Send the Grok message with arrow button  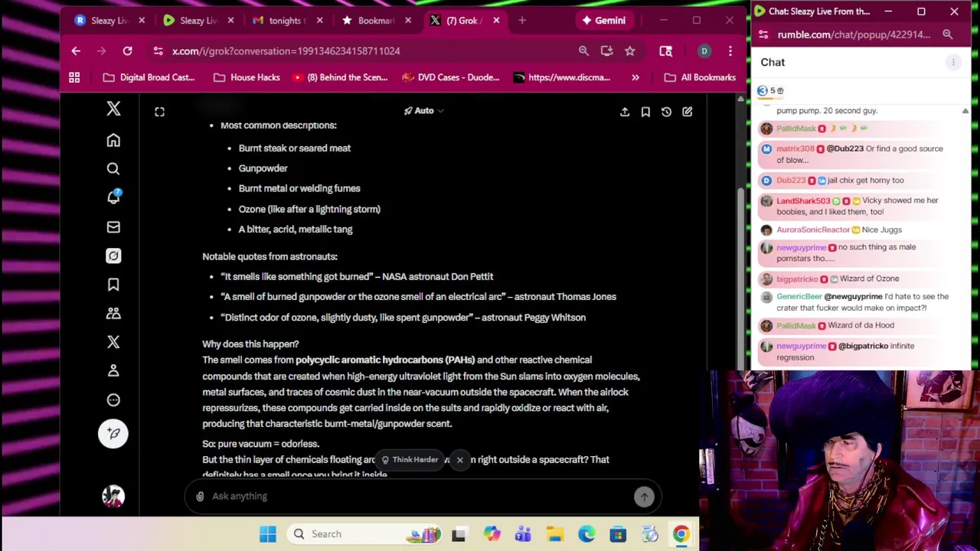tap(644, 496)
